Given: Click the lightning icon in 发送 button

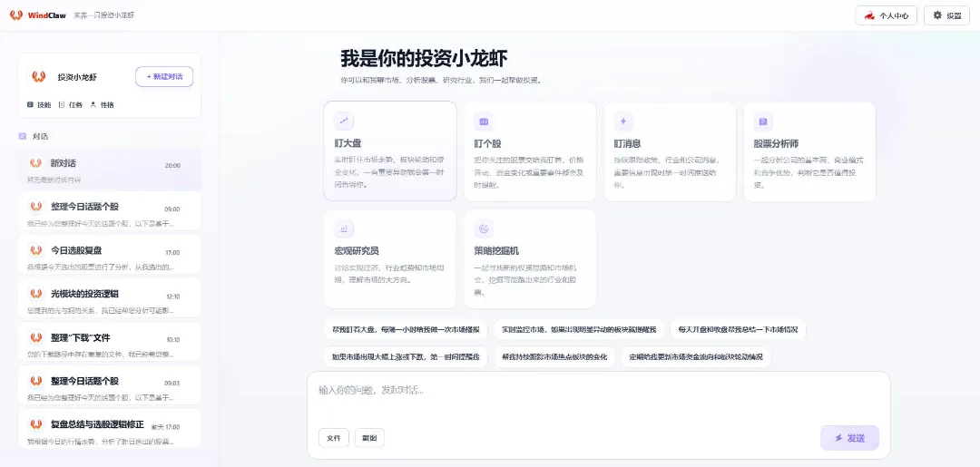Looking at the screenshot, I should [838, 438].
